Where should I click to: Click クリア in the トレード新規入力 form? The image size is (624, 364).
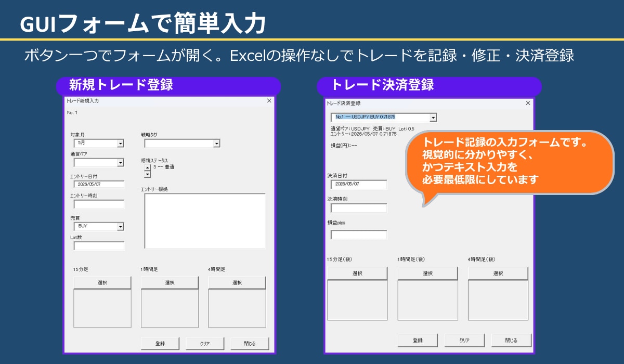coord(205,344)
